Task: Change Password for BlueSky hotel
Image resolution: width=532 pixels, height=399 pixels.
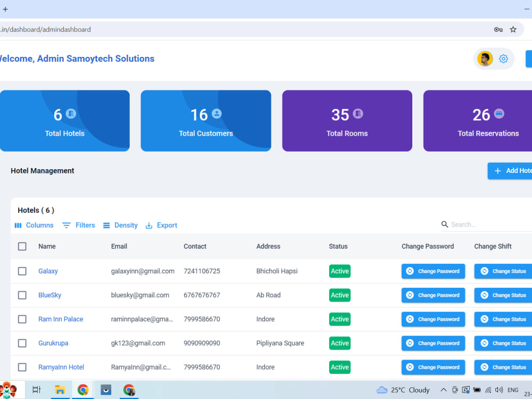Action: 433,295
